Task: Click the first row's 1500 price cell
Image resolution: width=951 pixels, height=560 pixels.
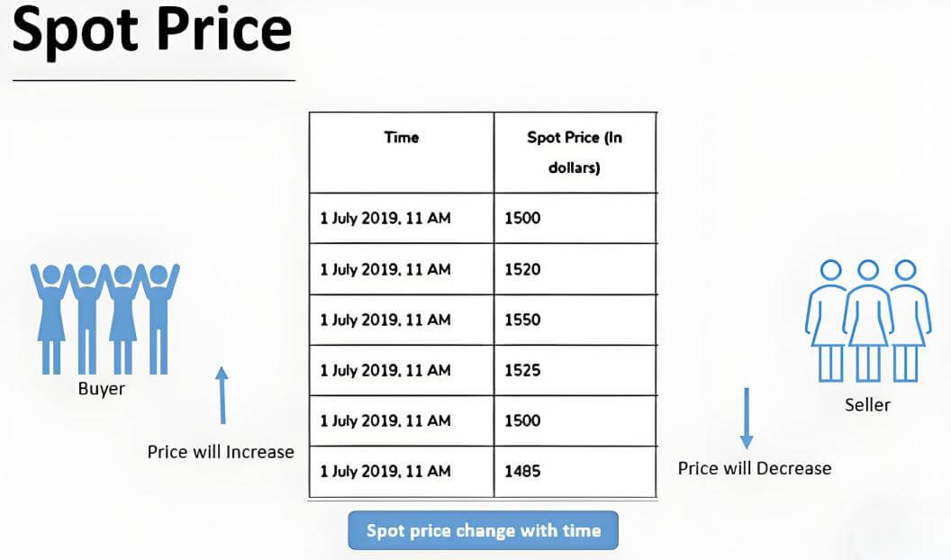Action: click(x=575, y=218)
